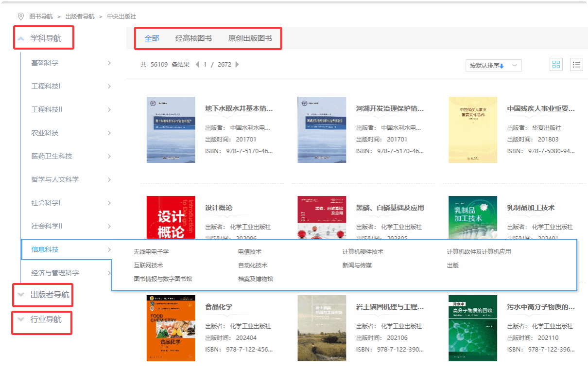Viewport: 588px width, 371px height.
Task: Click the location pin breadcrumb icon
Action: [x=21, y=17]
